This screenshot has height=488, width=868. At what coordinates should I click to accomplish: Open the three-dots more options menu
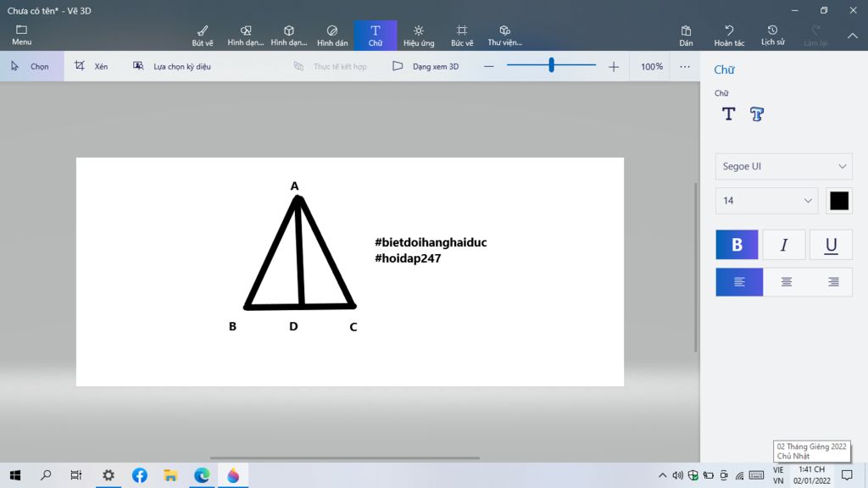click(x=685, y=66)
